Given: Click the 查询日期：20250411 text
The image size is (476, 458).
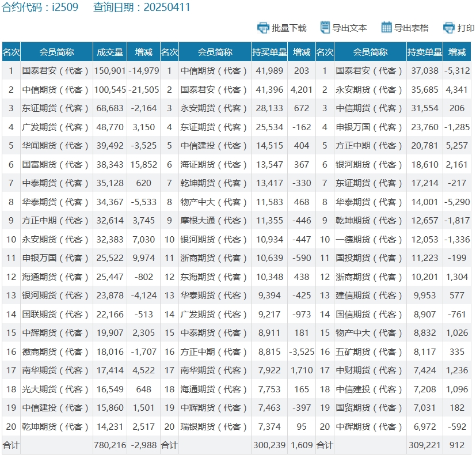Looking at the screenshot, I should click(142, 7).
